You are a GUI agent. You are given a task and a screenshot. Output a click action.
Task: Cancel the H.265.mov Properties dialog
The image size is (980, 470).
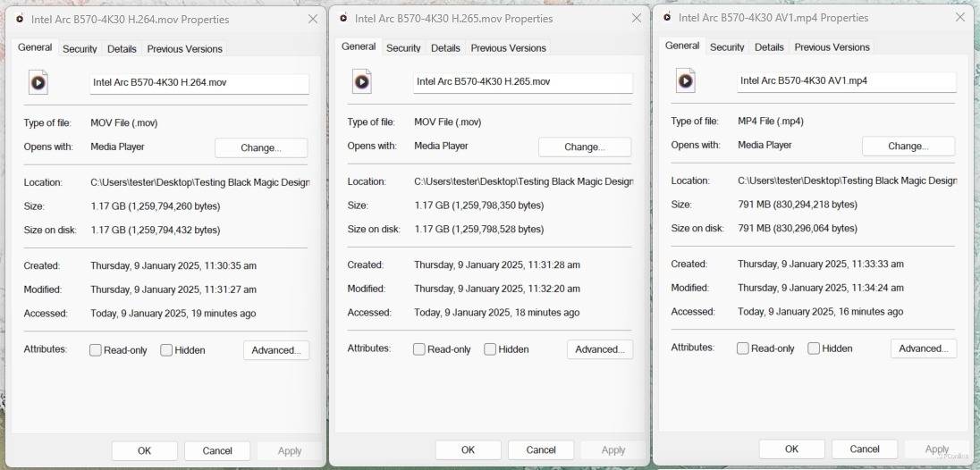[541, 450]
